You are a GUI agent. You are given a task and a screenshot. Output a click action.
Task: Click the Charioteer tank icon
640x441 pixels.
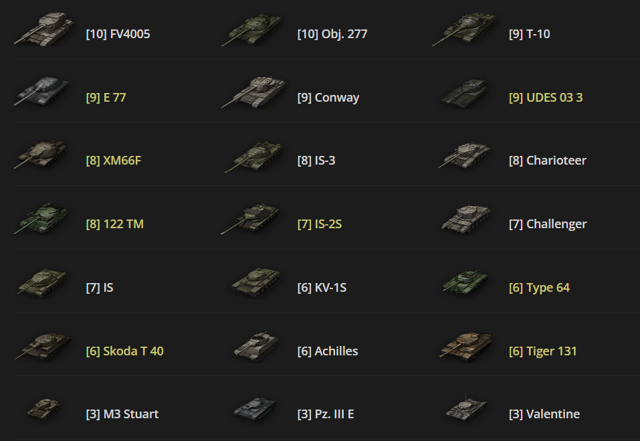click(x=464, y=155)
